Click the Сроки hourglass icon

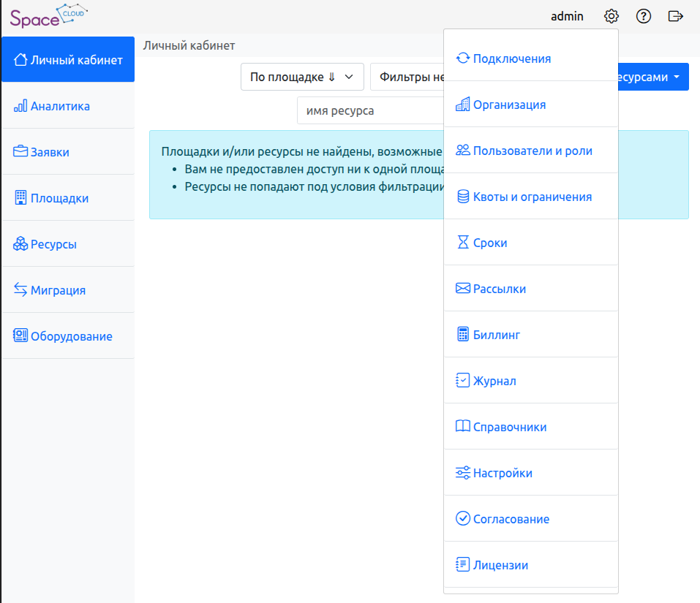point(462,243)
